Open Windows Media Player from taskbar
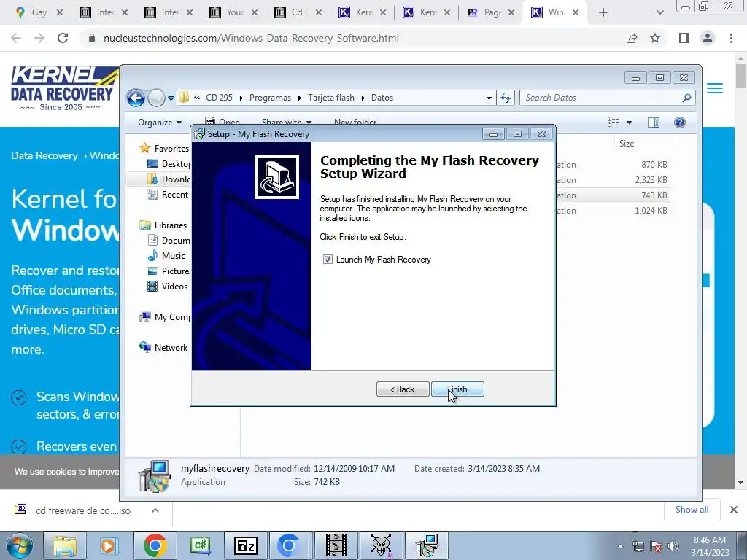Screen dimensions: 747x560 (x=109, y=545)
